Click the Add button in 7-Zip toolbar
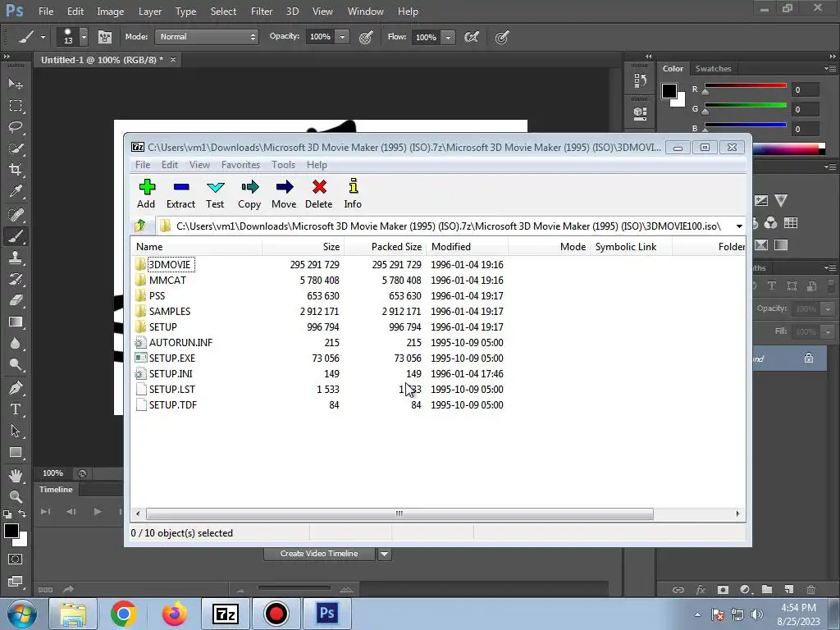The image size is (840, 630). 146,194
